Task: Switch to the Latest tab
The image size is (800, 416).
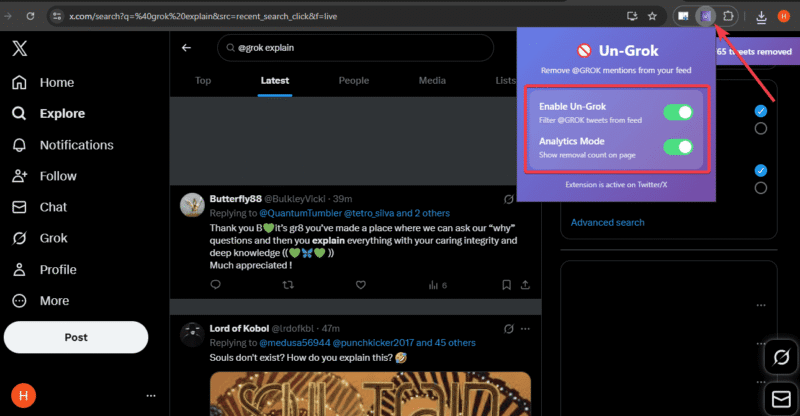Action: (x=275, y=81)
